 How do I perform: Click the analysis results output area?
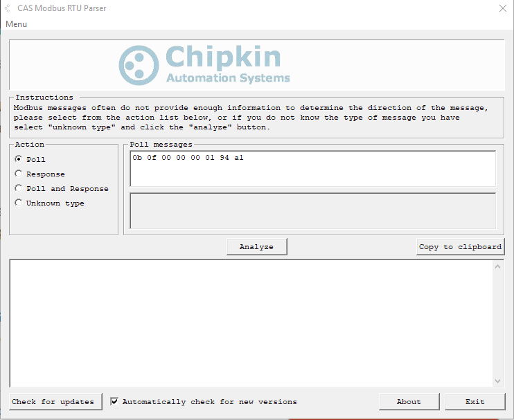coord(251,323)
